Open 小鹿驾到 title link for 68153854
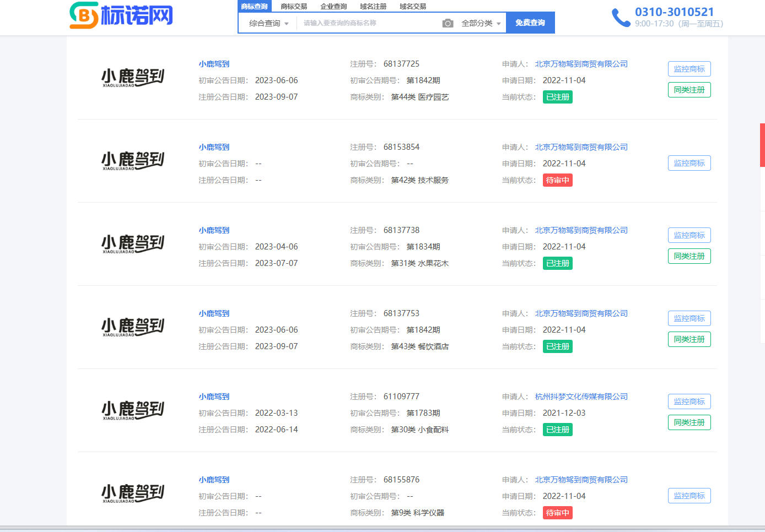 214,147
